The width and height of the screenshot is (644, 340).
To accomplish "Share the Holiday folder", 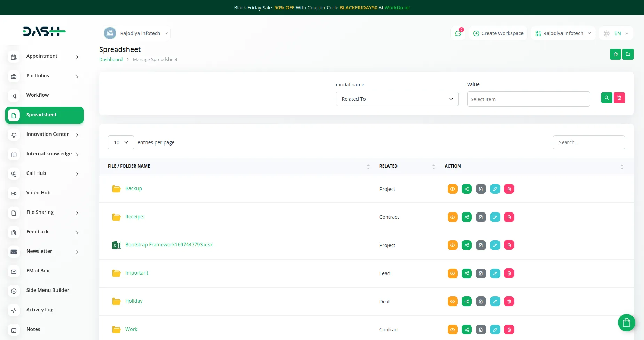I will pos(467,302).
